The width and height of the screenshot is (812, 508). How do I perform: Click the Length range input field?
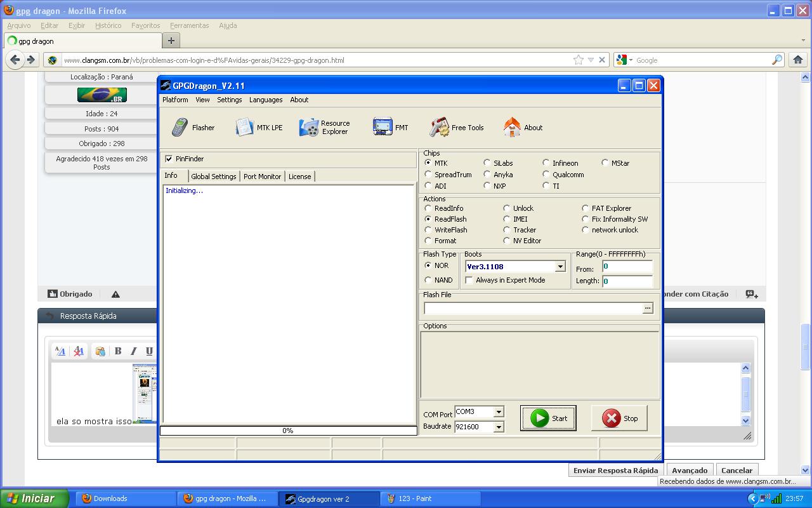627,281
